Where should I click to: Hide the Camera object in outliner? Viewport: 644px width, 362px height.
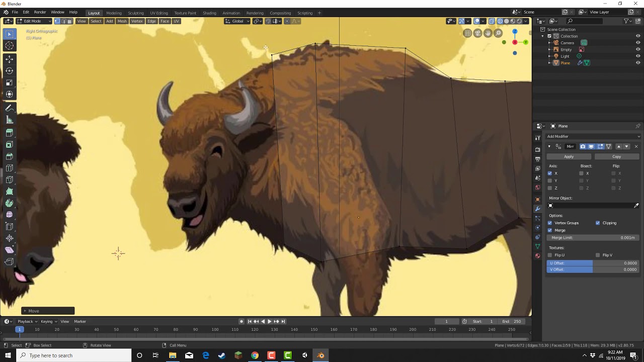point(638,43)
